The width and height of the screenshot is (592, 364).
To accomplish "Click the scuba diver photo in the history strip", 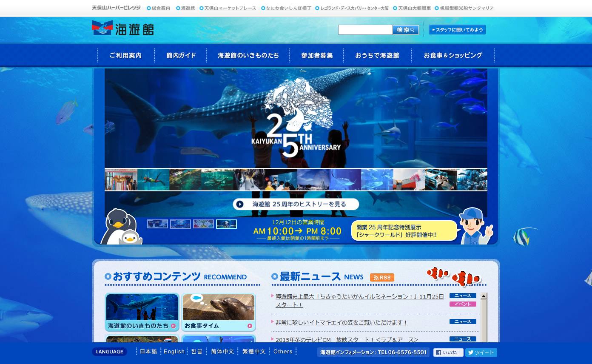I will pyautogui.click(x=153, y=180).
